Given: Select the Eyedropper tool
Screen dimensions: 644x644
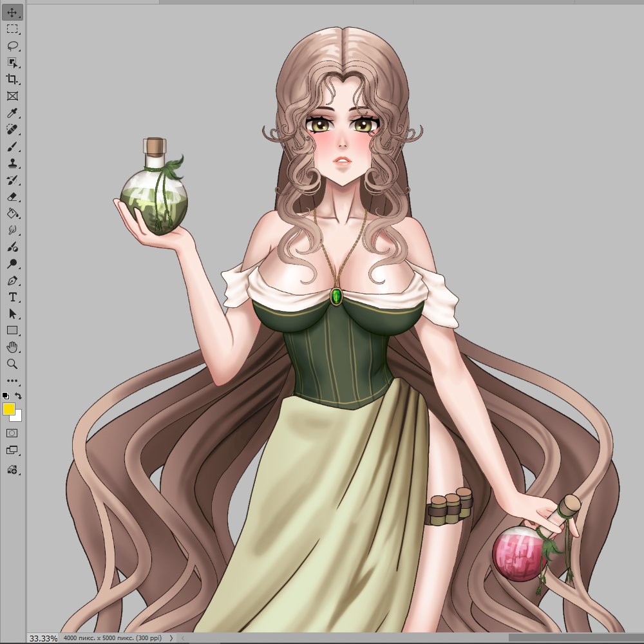Looking at the screenshot, I should tap(12, 113).
